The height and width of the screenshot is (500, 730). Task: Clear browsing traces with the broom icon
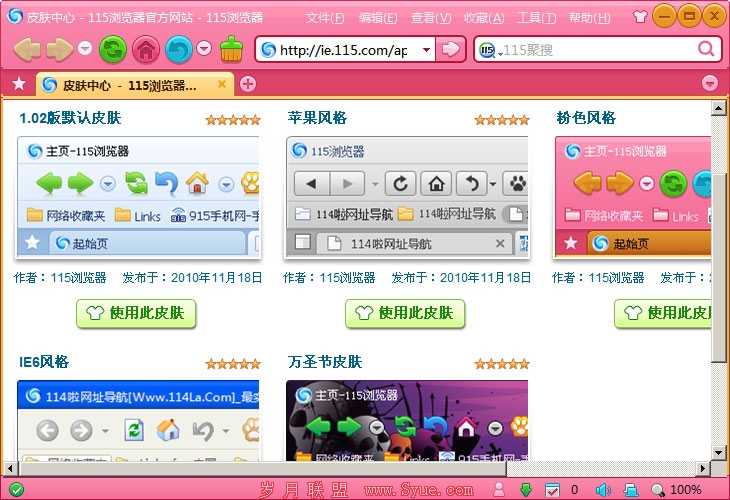pos(231,49)
